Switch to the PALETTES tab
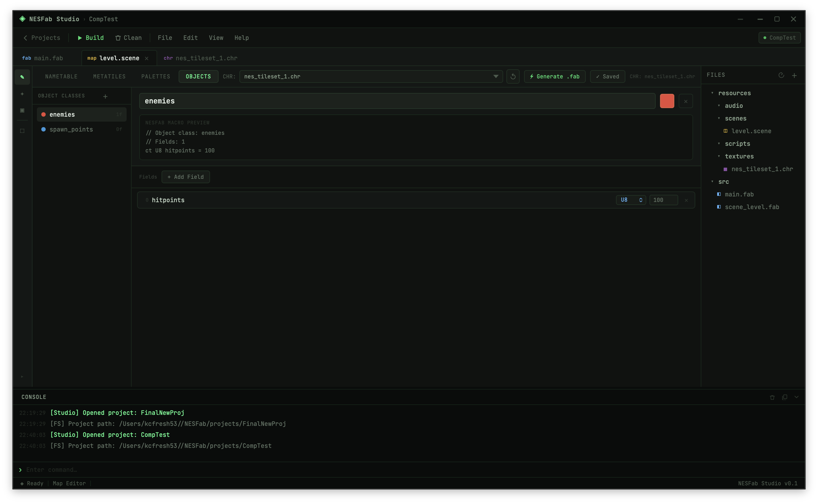The width and height of the screenshot is (818, 504). click(156, 77)
